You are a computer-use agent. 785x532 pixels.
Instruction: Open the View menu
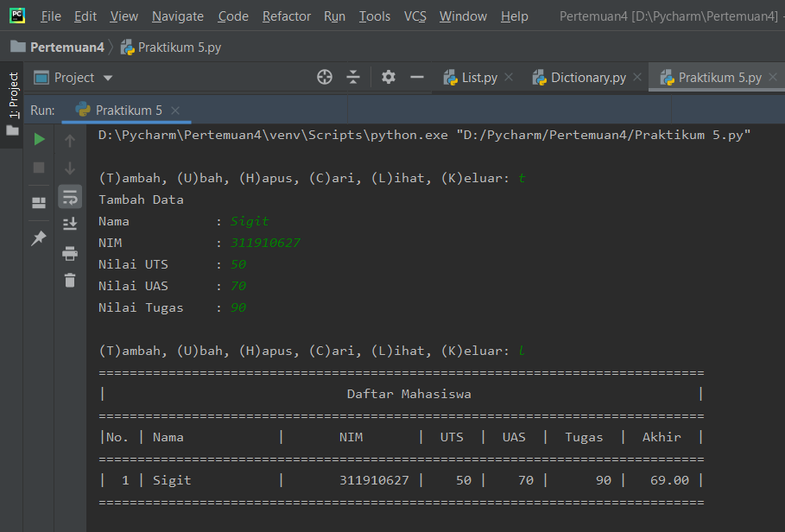[124, 16]
